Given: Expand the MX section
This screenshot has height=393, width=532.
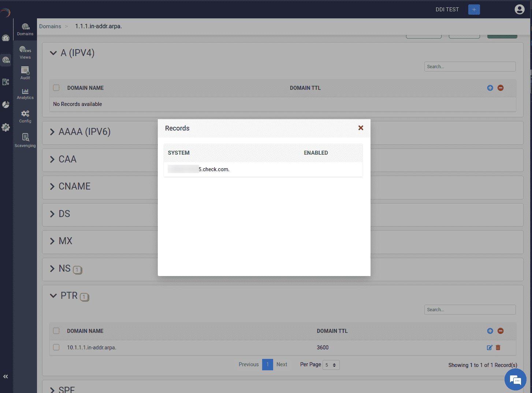Looking at the screenshot, I should [52, 241].
